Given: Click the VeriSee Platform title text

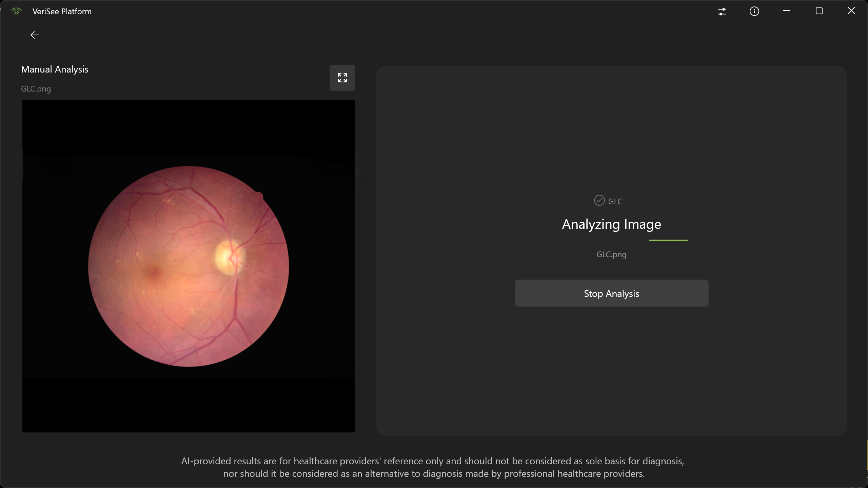Looking at the screenshot, I should (x=62, y=12).
